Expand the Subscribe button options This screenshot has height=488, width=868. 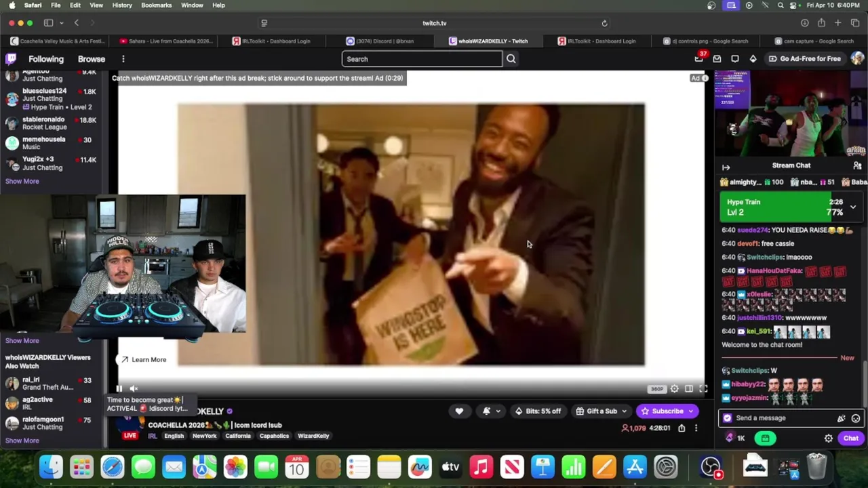click(690, 411)
